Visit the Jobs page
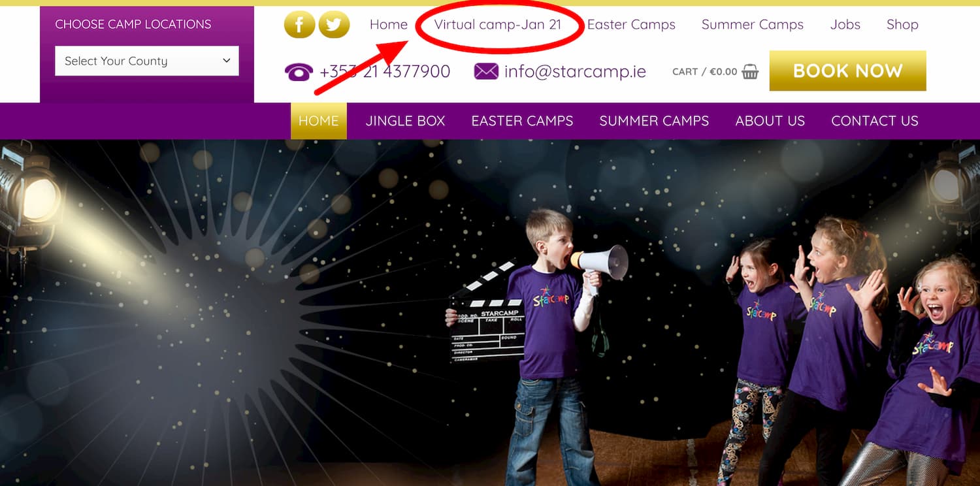 pyautogui.click(x=845, y=25)
